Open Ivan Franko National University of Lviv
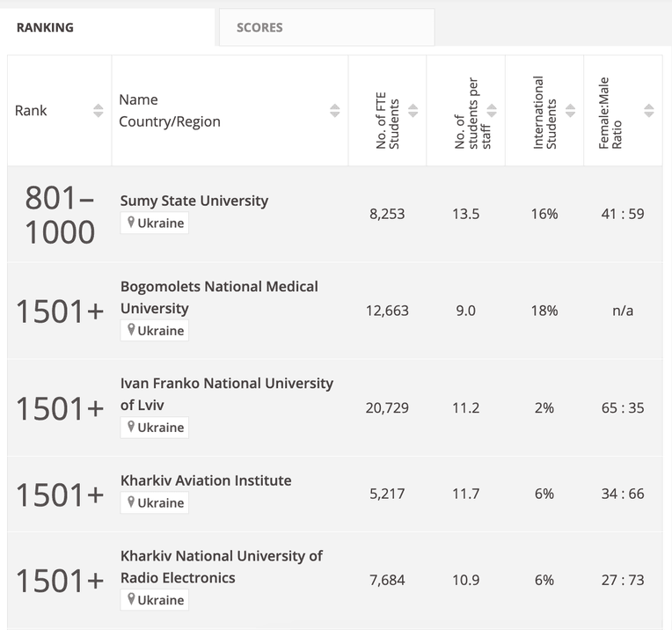The height and width of the screenshot is (630, 672). [x=227, y=393]
